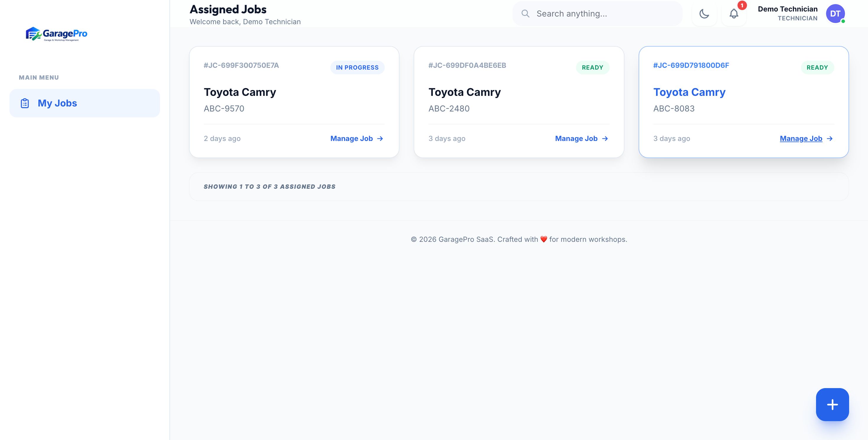Toggle dark mode with moon icon
This screenshot has height=440, width=868.
[704, 14]
